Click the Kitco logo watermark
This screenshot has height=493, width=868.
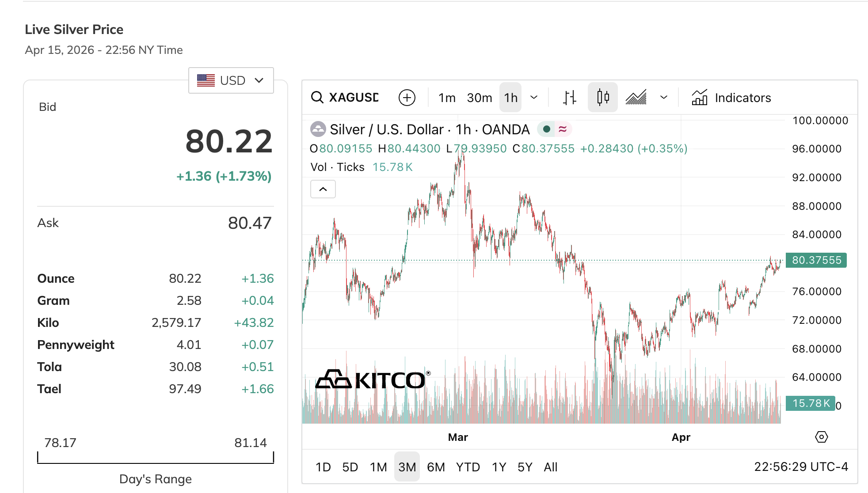click(x=372, y=379)
